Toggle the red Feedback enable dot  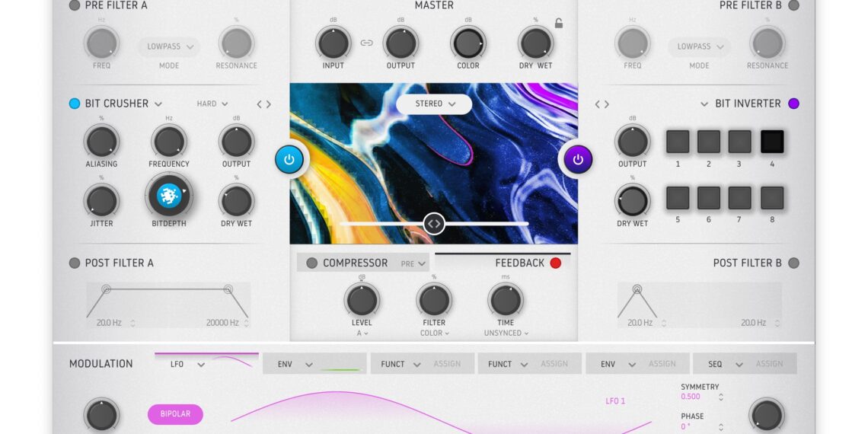[x=555, y=263]
